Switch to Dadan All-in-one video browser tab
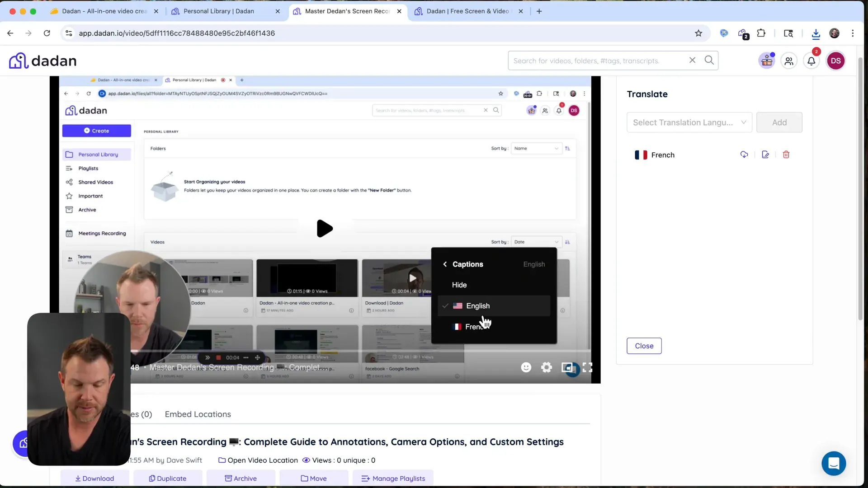Screen dimensions: 868x488 [x=104, y=11]
